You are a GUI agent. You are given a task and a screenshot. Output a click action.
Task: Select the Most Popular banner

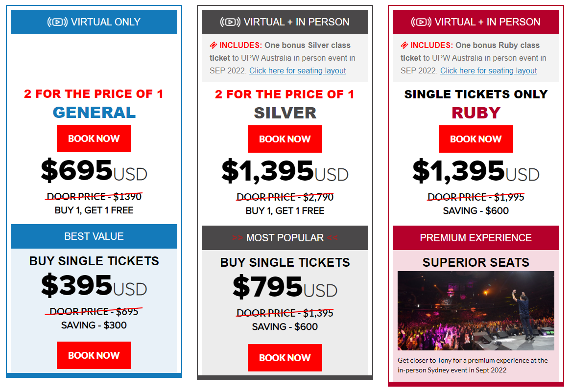[x=285, y=238]
